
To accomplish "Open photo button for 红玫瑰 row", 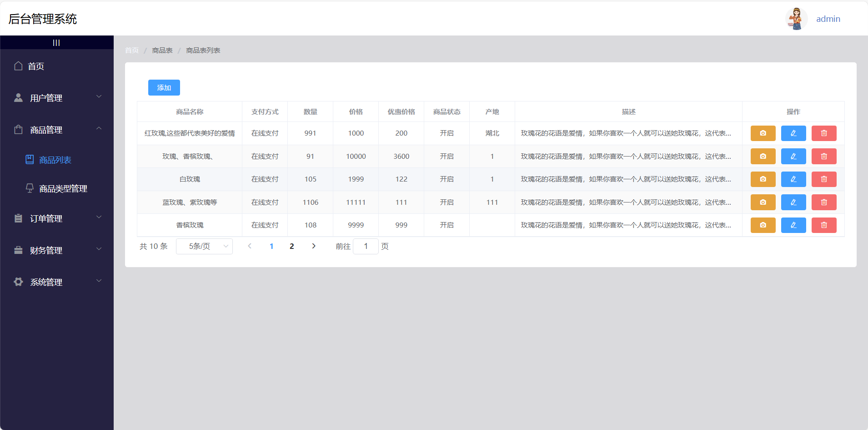I will click(x=763, y=133).
